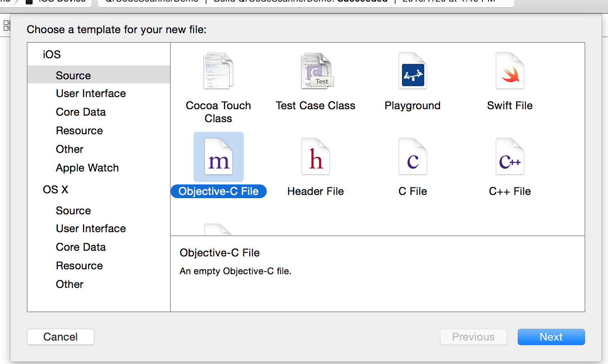Click the Previous button
Image resolution: width=608 pixels, height=364 pixels.
coord(473,337)
